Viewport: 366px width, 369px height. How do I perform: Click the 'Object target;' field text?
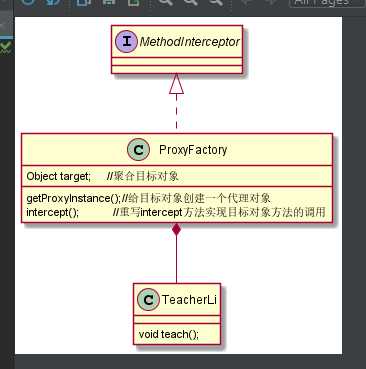tap(58, 176)
